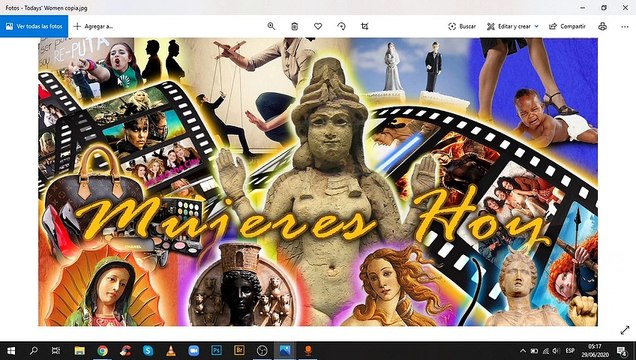Screen dimensions: 636x360
Task: Select the crop tool icon
Action: [365, 26]
